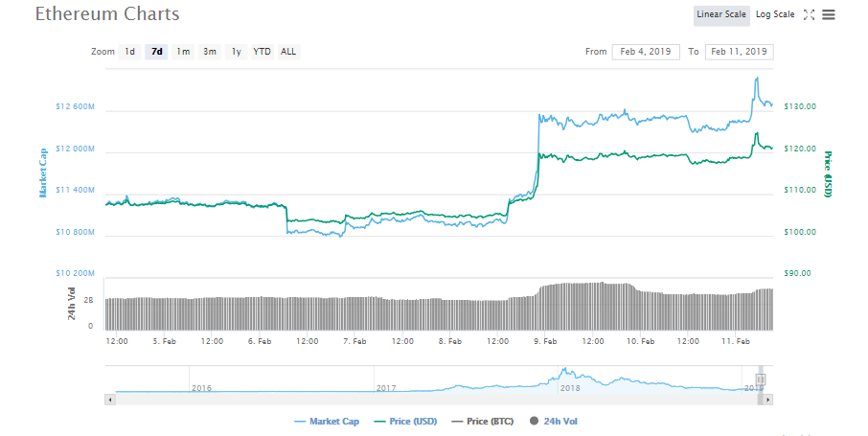Click the navigator scrollbar track

point(436,400)
